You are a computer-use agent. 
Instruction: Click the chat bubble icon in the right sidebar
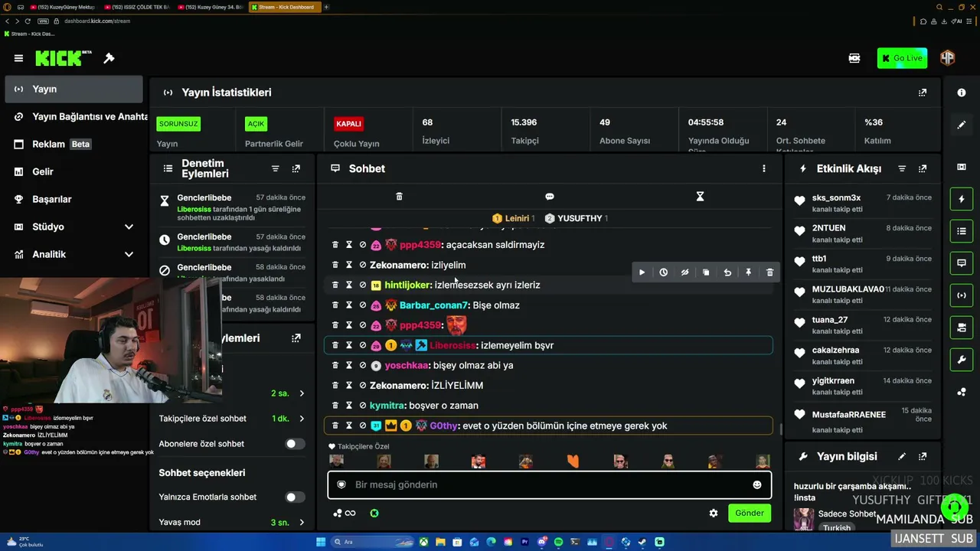click(962, 263)
